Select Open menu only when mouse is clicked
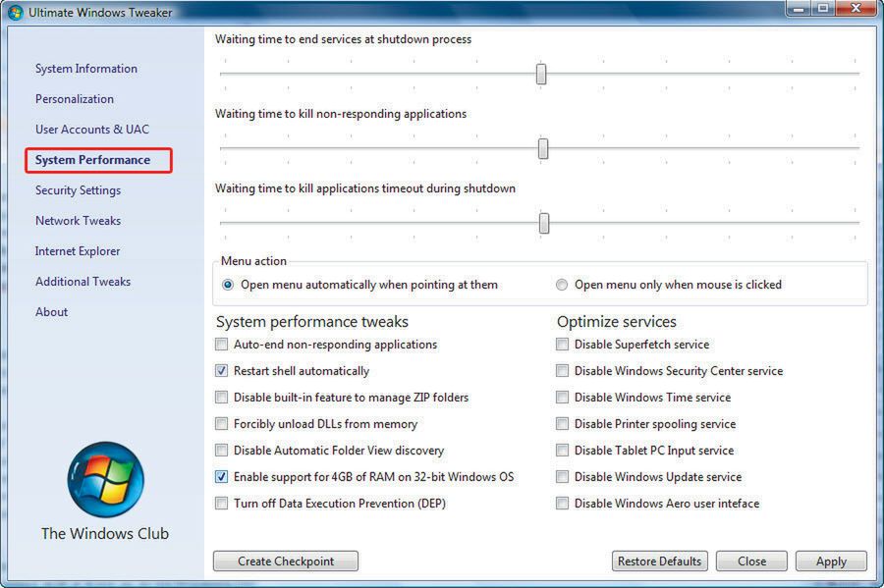 click(562, 285)
